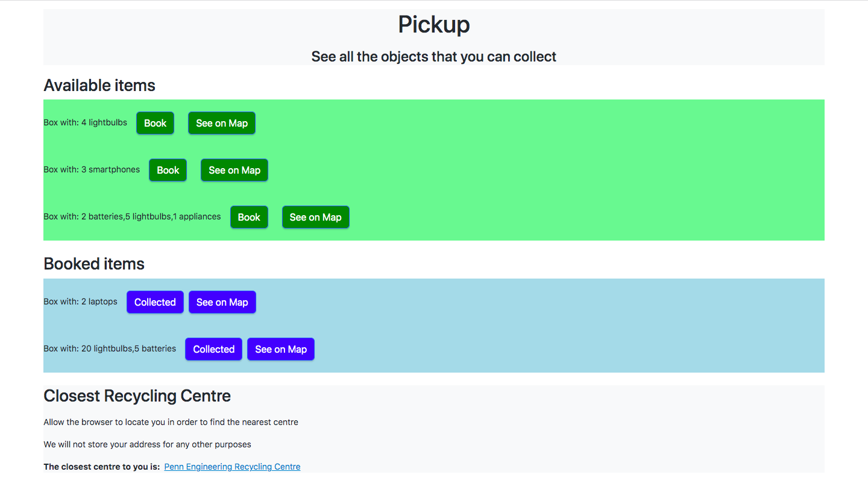The width and height of the screenshot is (868, 495).
Task: Click the Closest Recycling Centre heading
Action: (137, 396)
